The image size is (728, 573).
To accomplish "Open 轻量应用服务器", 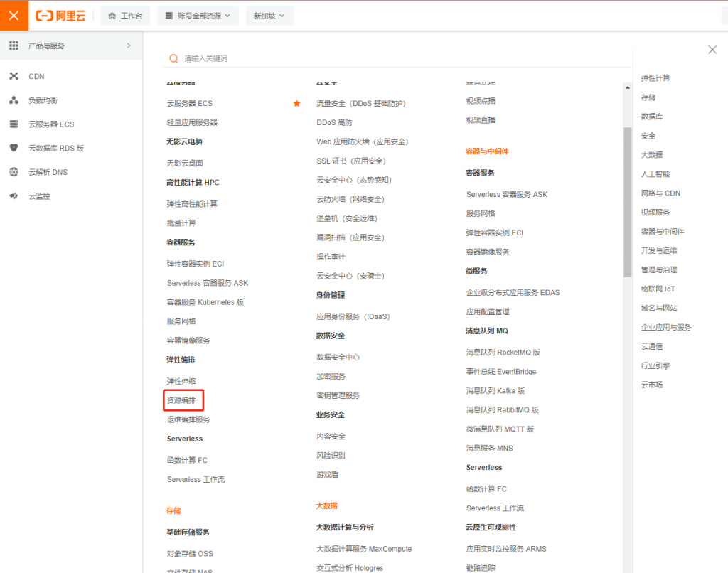I will pos(192,122).
